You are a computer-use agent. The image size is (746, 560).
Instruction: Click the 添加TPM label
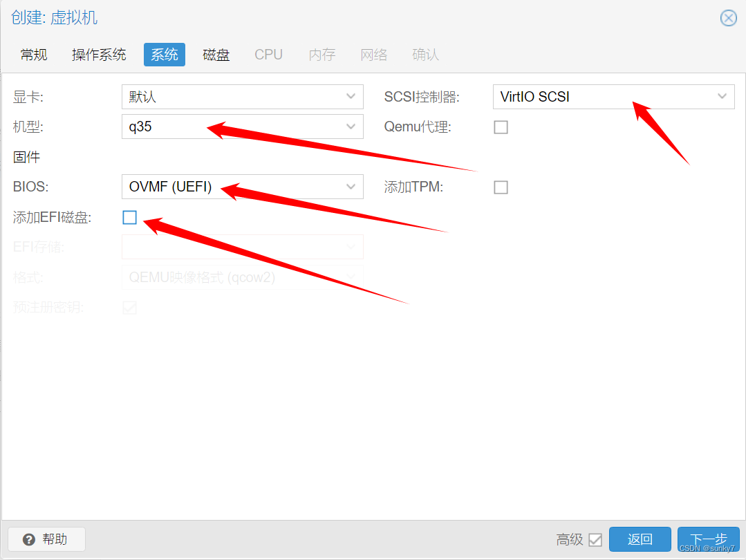coord(413,187)
